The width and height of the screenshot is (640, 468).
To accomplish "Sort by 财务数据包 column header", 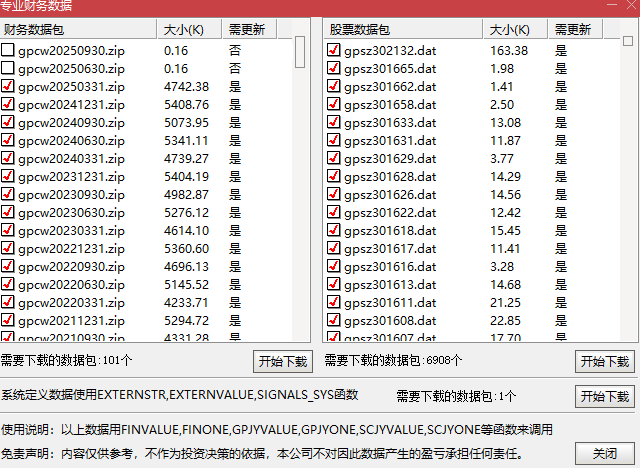I will click(x=78, y=29).
